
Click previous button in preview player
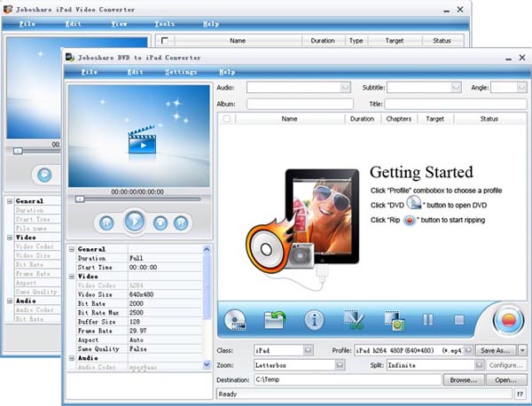(x=106, y=223)
